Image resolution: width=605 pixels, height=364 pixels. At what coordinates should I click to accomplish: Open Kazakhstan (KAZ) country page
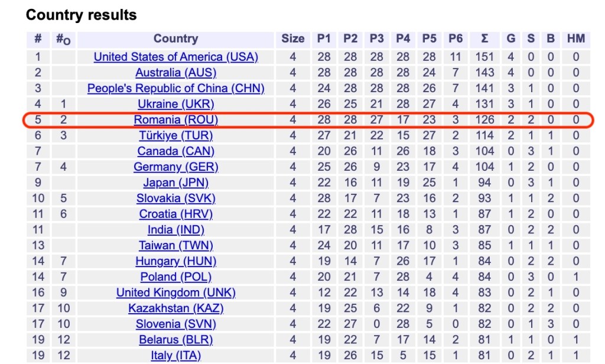175,308
